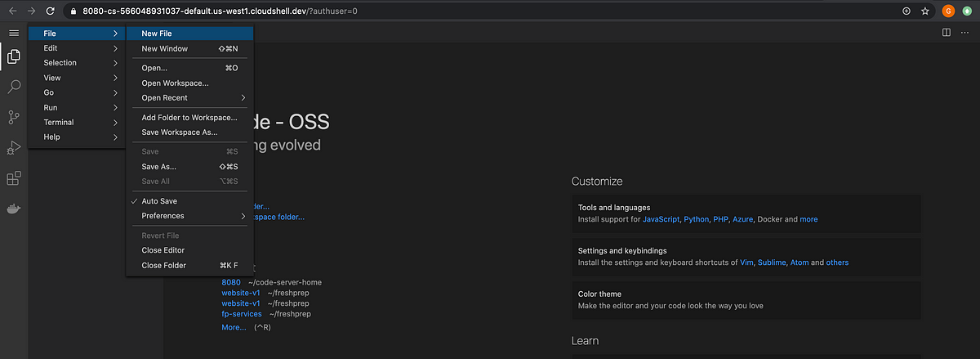Image resolution: width=980 pixels, height=359 pixels.
Task: Click the browser forward arrow
Action: tap(31, 11)
